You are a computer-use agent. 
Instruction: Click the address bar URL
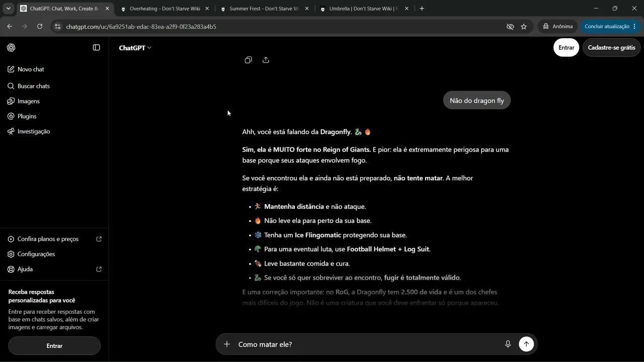coord(141,27)
